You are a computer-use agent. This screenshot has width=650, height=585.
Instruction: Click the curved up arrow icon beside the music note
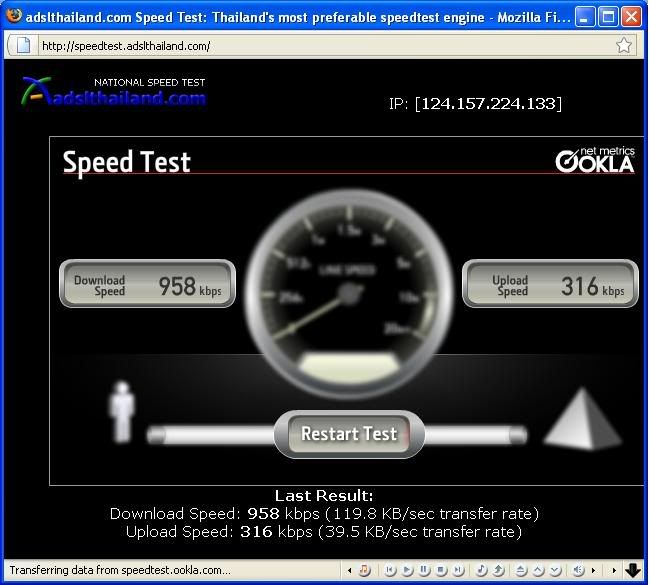click(x=498, y=570)
